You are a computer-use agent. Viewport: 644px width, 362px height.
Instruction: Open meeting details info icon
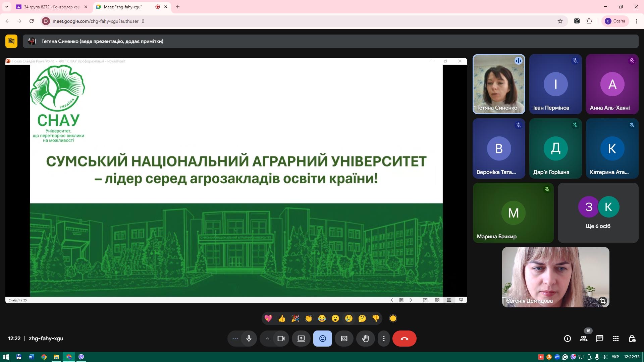click(x=567, y=339)
